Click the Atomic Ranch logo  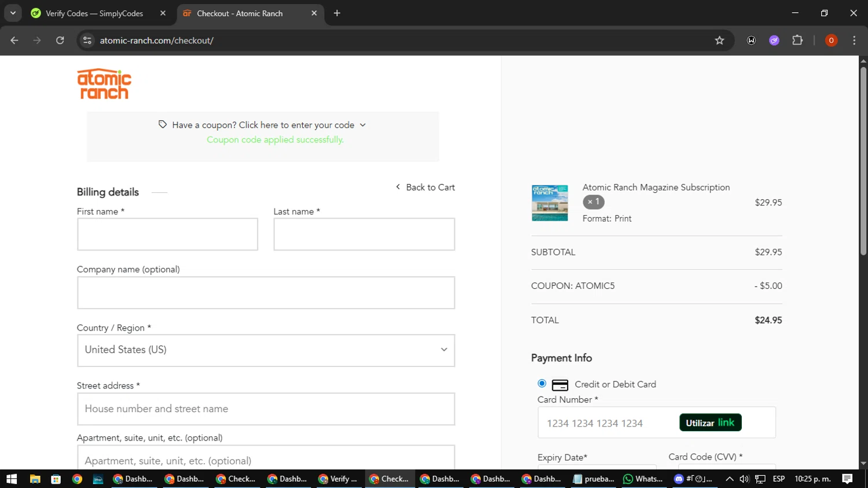click(x=104, y=85)
